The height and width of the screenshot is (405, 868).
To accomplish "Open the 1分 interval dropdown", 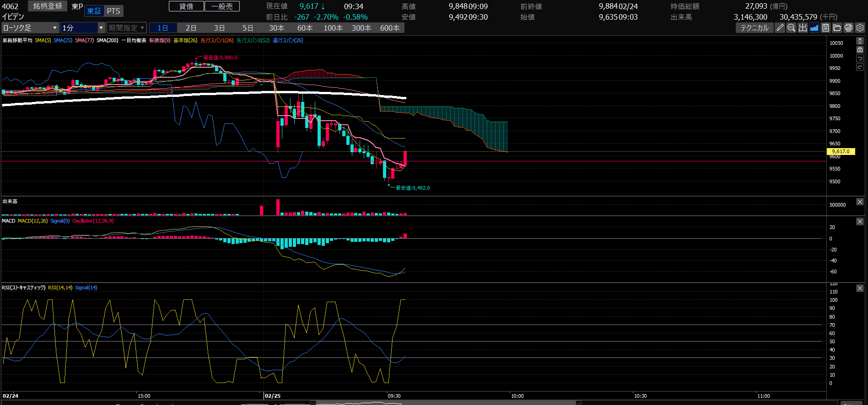I will pyautogui.click(x=83, y=28).
